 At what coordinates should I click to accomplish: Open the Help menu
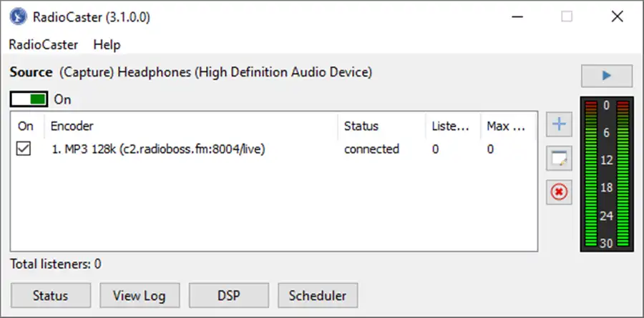point(107,44)
